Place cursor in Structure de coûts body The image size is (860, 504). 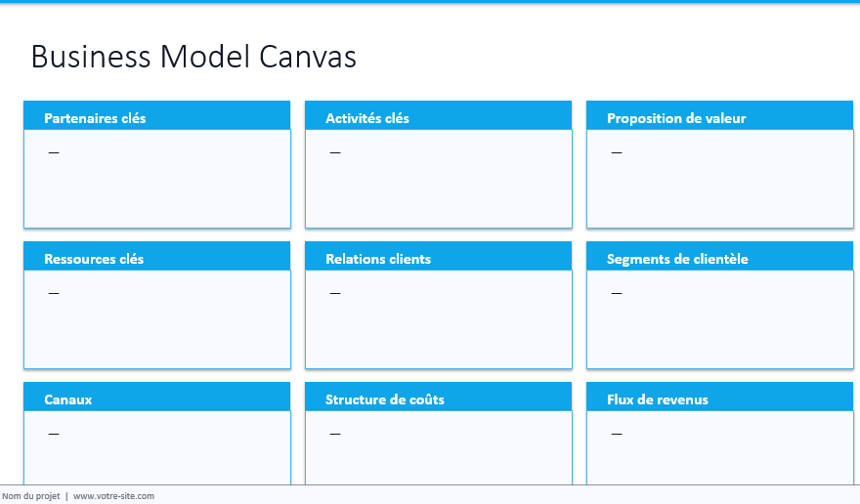coord(439,447)
